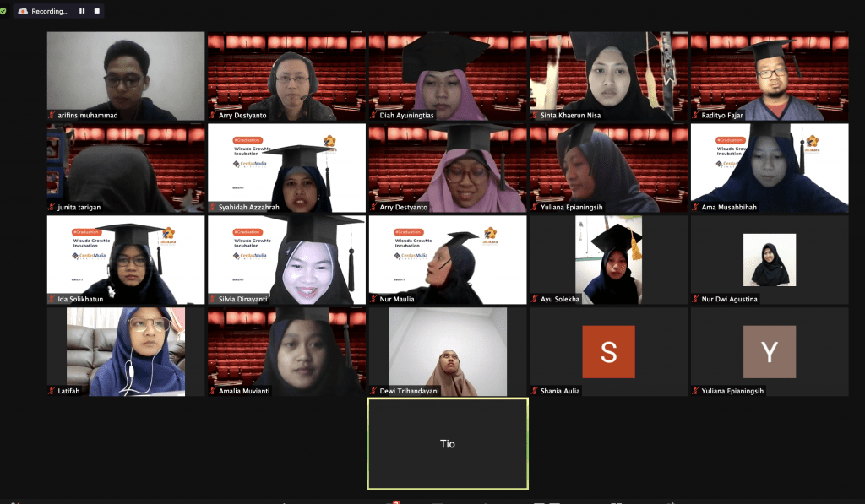Screen dimensions: 865x504
Task: Select Ayu Solekha's video feed
Action: point(608,260)
